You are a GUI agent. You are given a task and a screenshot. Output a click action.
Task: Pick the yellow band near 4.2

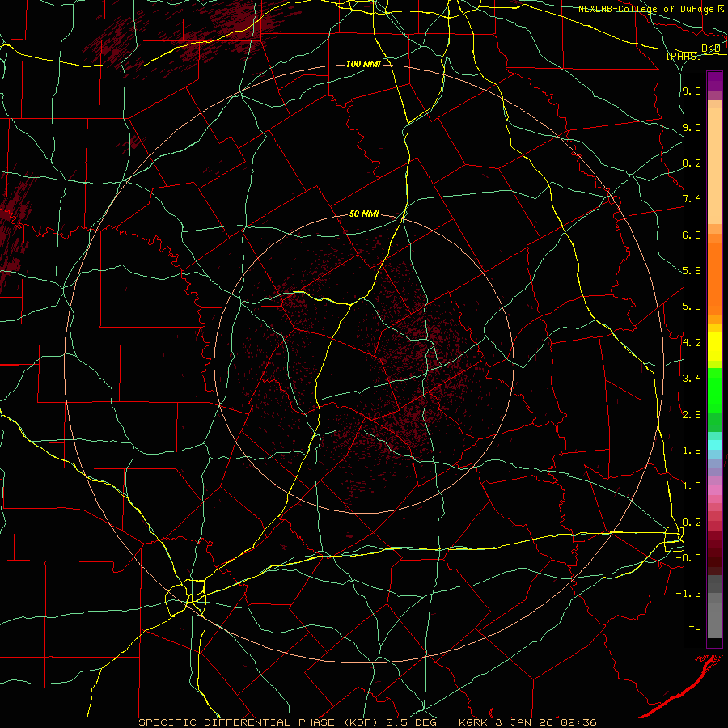point(714,346)
